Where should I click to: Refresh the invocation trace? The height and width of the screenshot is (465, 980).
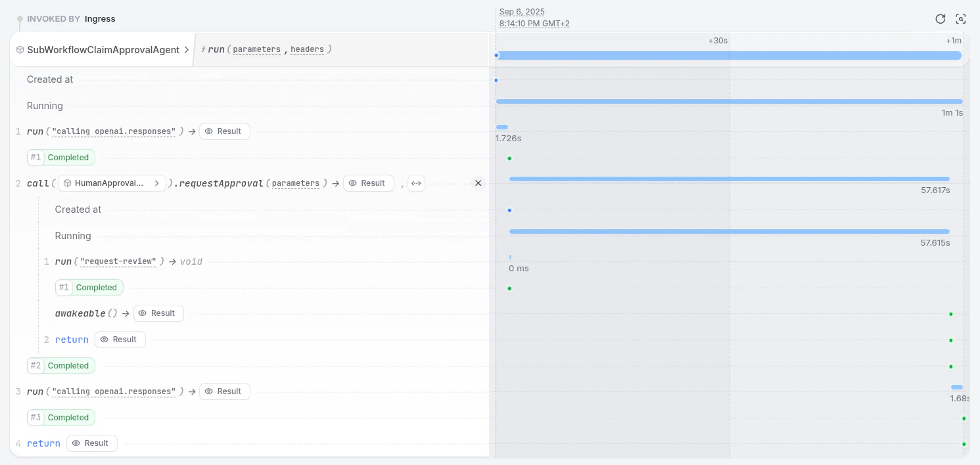940,19
